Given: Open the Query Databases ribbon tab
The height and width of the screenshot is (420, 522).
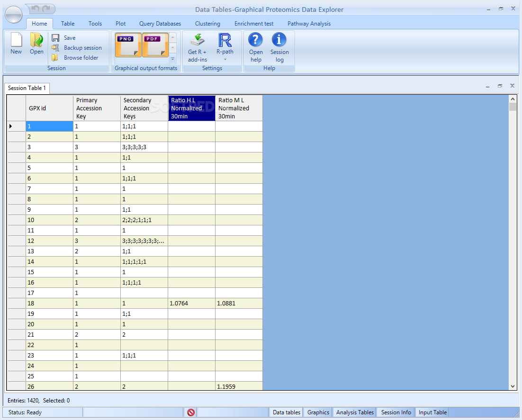Looking at the screenshot, I should [x=160, y=24].
